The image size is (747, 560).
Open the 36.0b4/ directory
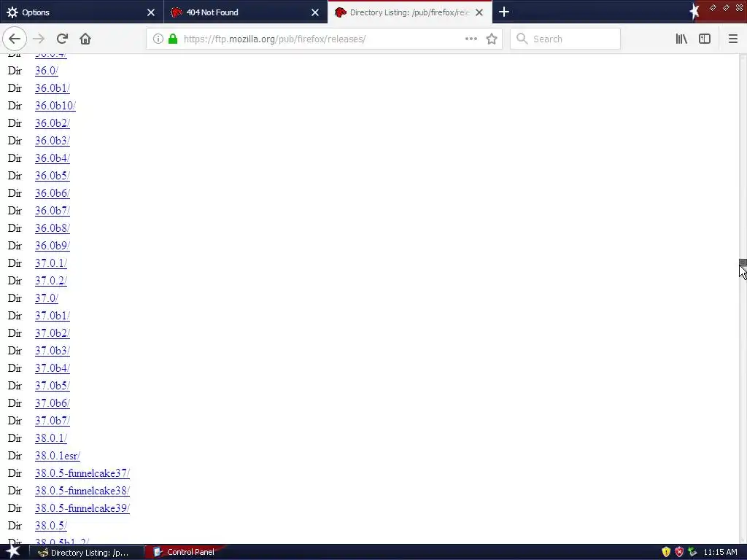coord(53,158)
